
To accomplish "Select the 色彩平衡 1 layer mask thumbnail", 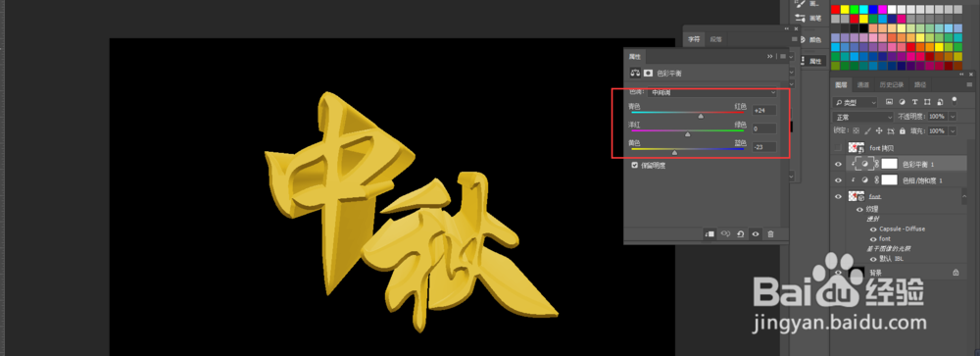I will click(x=889, y=164).
